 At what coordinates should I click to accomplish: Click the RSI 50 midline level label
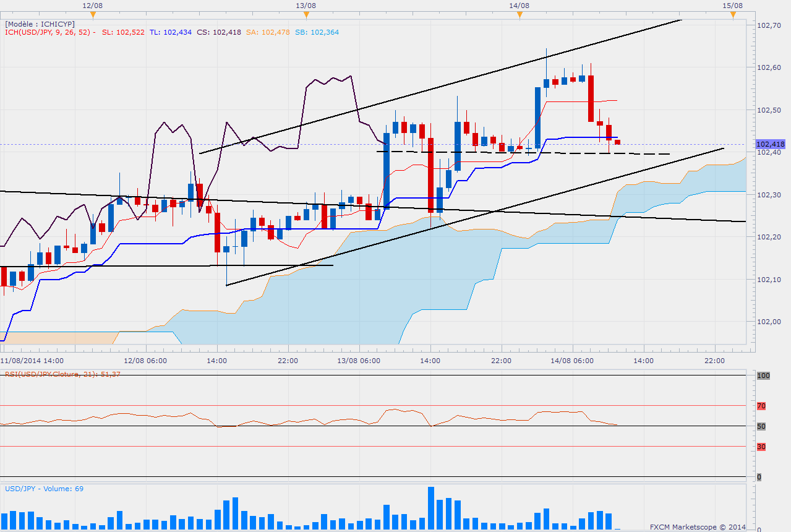click(761, 426)
